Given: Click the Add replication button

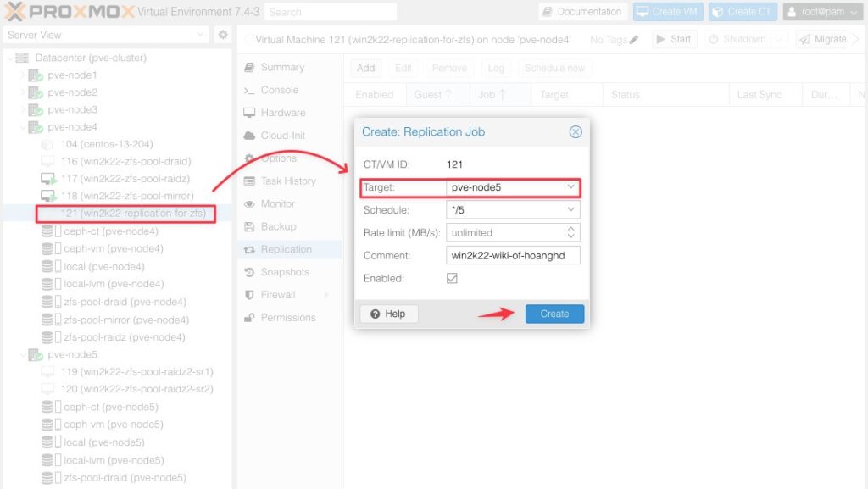Looking at the screenshot, I should pos(365,68).
